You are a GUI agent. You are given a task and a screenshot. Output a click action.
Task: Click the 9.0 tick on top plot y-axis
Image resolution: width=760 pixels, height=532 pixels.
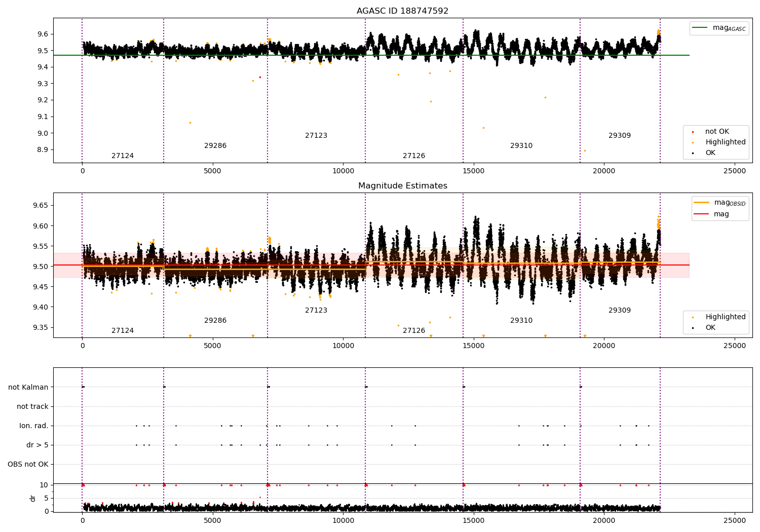43,133
